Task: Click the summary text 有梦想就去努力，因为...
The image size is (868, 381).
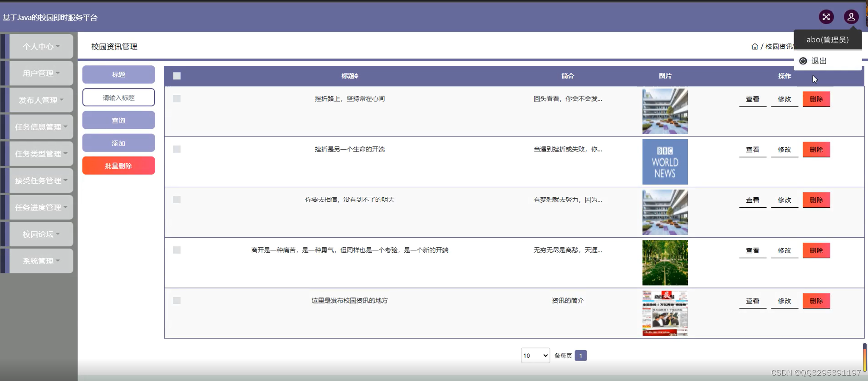Action: pos(568,200)
